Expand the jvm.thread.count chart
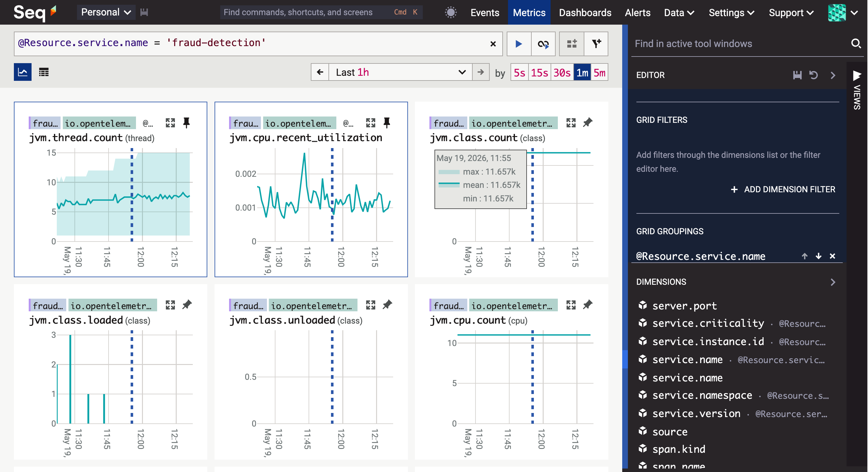The width and height of the screenshot is (868, 472). pos(170,123)
